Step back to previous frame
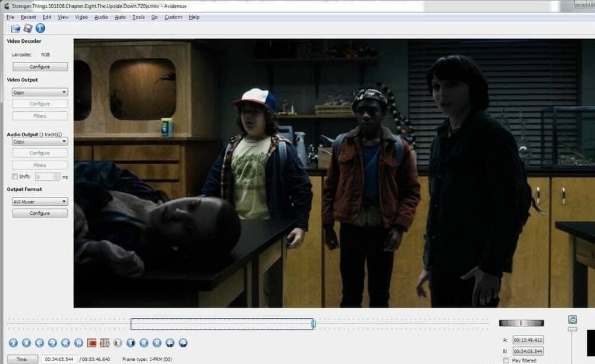 pos(39,343)
